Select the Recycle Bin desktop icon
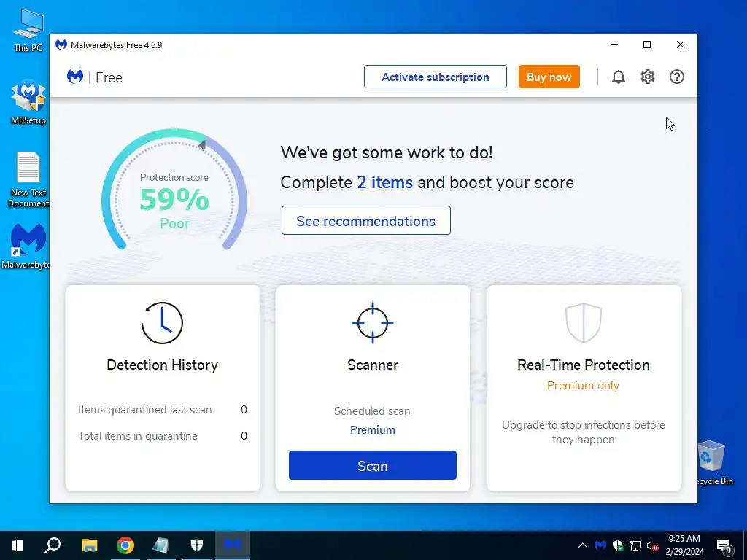 pyautogui.click(x=713, y=463)
